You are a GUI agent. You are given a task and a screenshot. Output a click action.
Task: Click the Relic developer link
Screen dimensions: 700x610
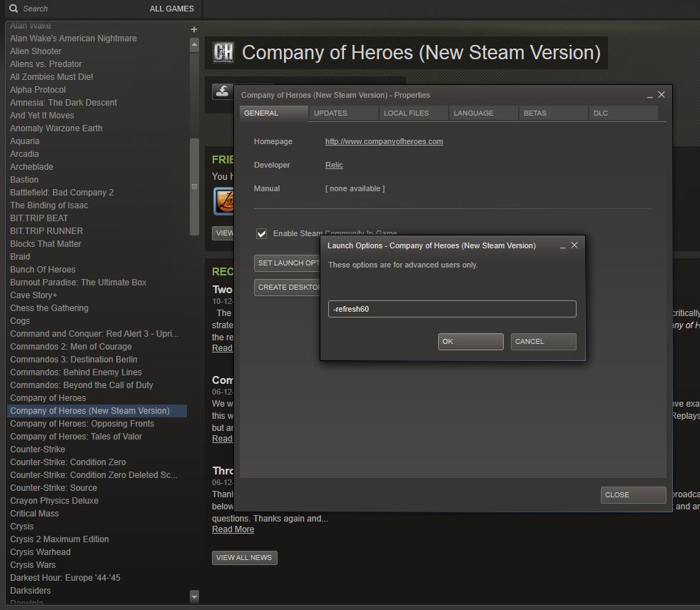click(x=334, y=165)
